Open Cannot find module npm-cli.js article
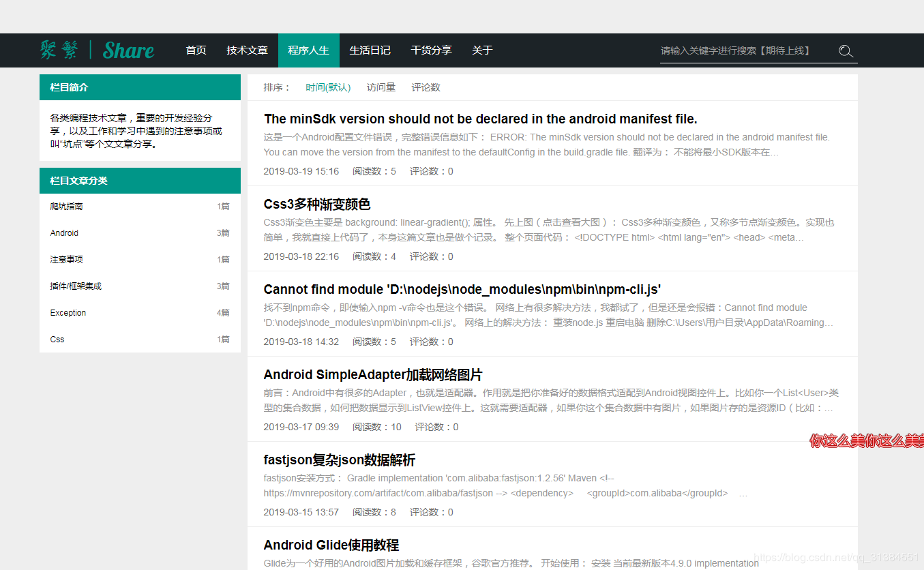This screenshot has height=570, width=924. coord(462,290)
